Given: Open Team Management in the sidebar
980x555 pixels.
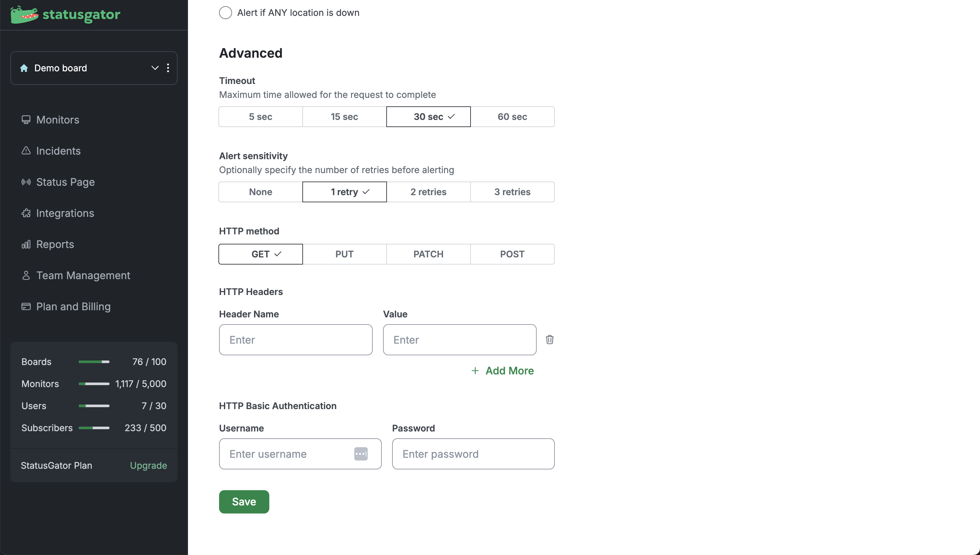Looking at the screenshot, I should pos(83,275).
